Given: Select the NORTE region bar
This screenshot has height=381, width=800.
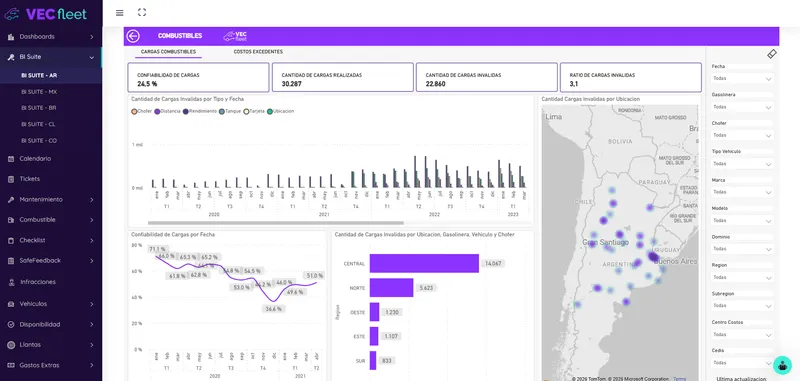Looking at the screenshot, I should tap(391, 288).
